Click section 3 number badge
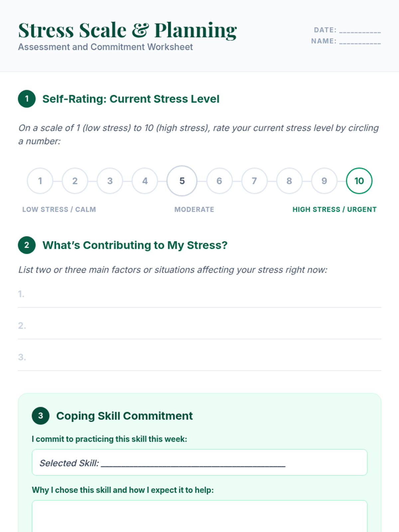This screenshot has height=532, width=399. pyautogui.click(x=41, y=416)
